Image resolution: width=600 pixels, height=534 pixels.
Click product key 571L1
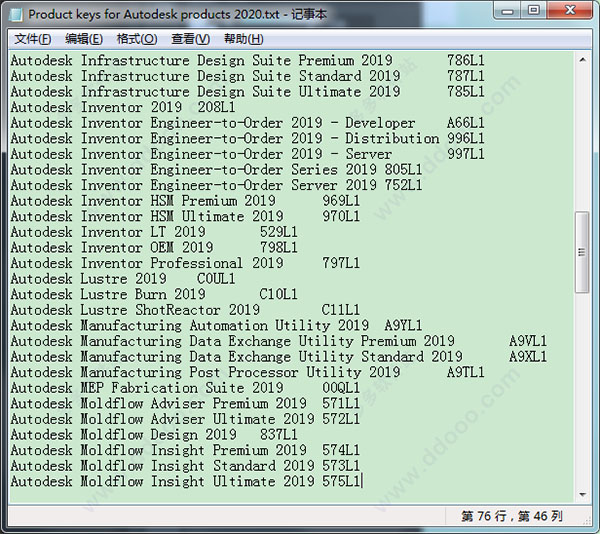(x=341, y=404)
